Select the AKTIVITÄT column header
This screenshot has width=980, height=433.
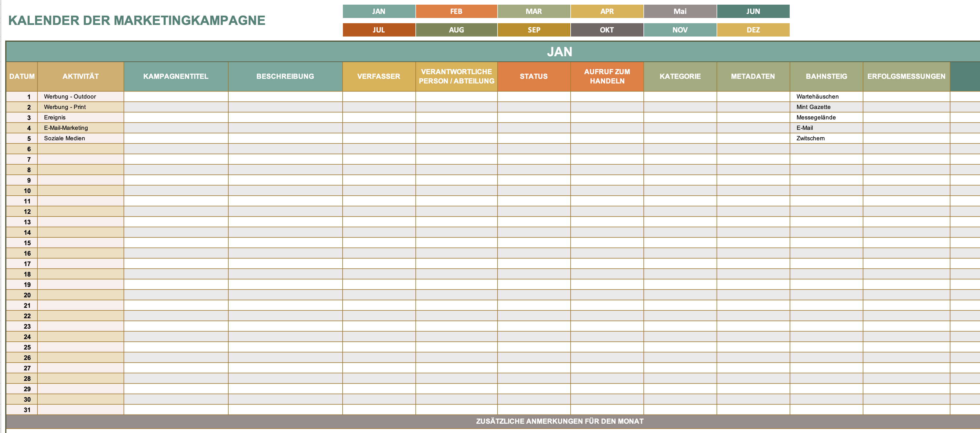pyautogui.click(x=81, y=77)
